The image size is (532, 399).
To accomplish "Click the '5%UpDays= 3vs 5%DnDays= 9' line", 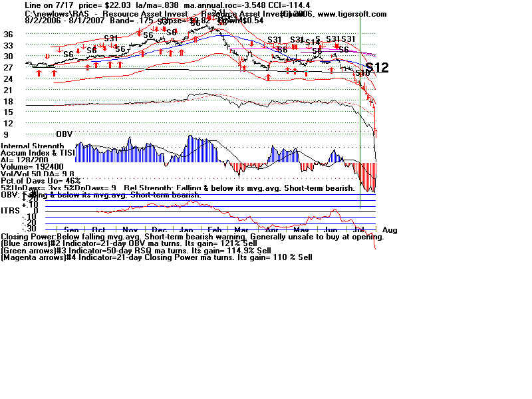I will tap(59, 188).
